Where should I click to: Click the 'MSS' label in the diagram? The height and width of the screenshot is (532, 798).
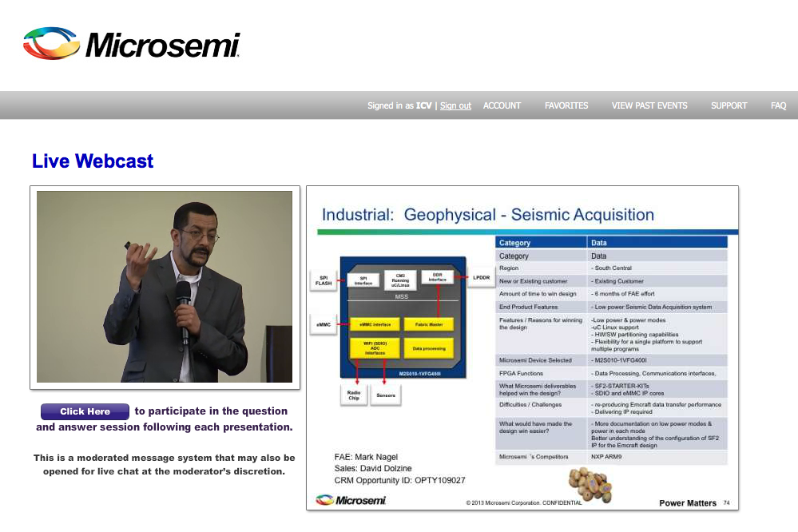[x=402, y=296]
